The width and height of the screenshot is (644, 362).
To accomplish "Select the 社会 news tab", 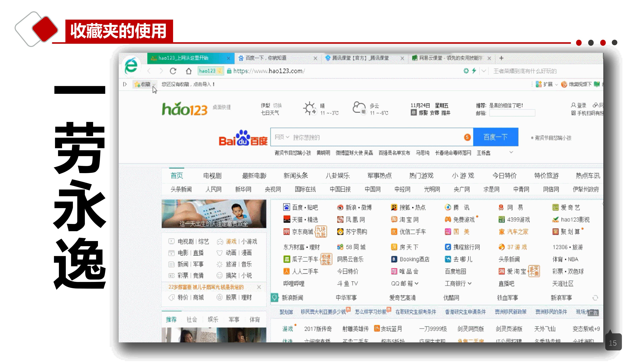I will click(192, 319).
